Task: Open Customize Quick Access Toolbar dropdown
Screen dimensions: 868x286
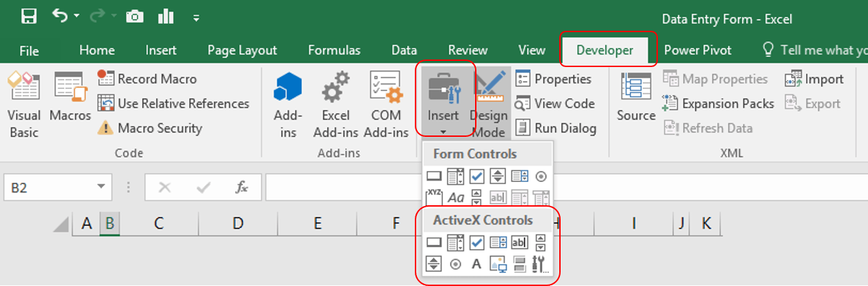Action: coord(196,17)
